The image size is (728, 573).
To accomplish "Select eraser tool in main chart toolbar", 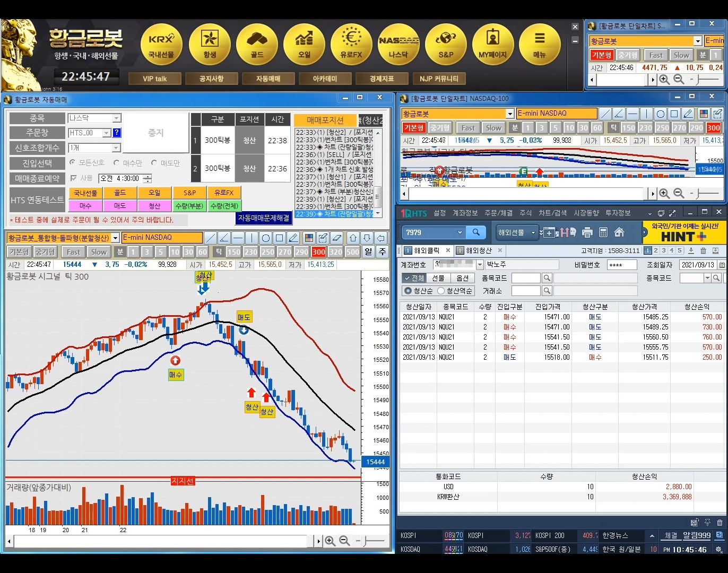I will click(x=337, y=238).
